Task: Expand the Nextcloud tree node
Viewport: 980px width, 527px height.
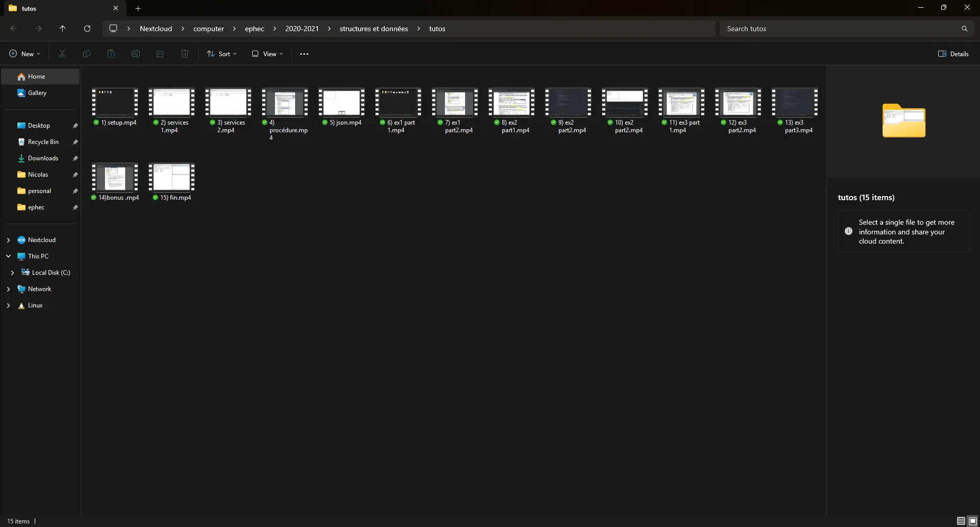Action: 8,240
